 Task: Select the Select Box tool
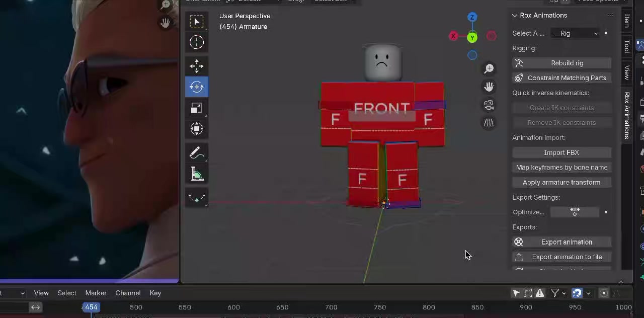(197, 21)
